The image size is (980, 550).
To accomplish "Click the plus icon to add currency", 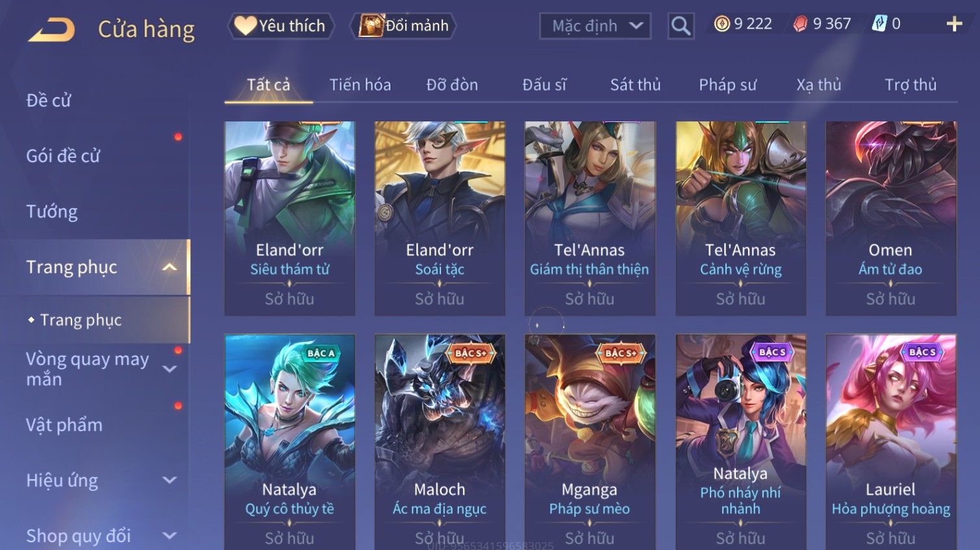I will click(x=954, y=25).
